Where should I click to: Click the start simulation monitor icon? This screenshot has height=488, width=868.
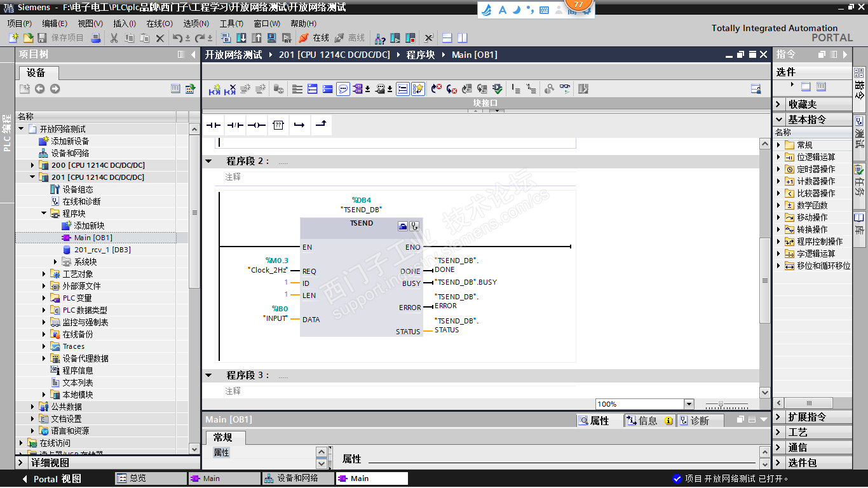pos(272,38)
